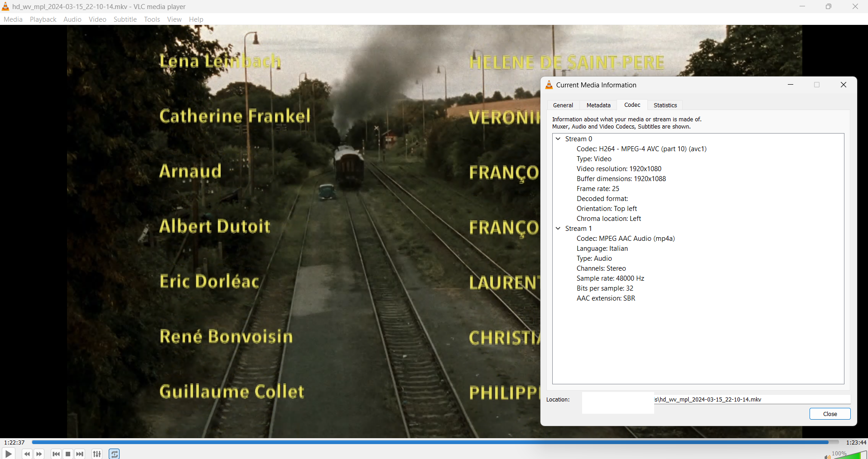Skip to the next media track
The image size is (868, 459).
pyautogui.click(x=80, y=454)
